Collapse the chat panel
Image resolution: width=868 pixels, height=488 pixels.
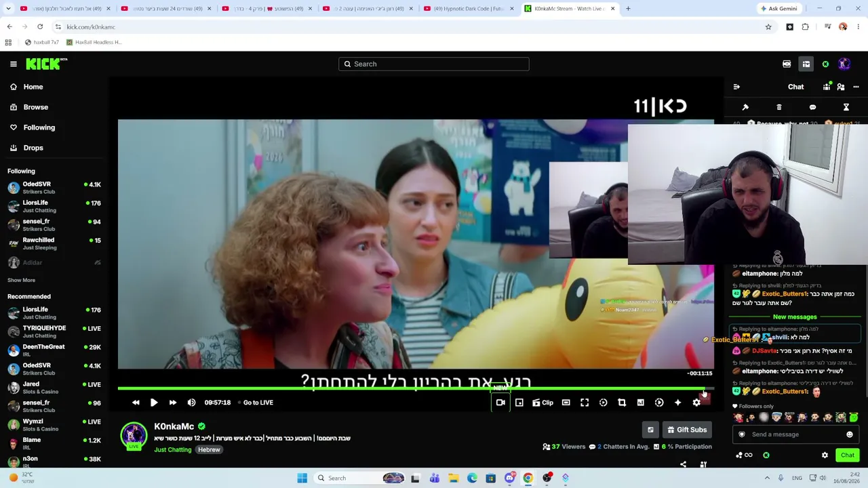point(736,87)
